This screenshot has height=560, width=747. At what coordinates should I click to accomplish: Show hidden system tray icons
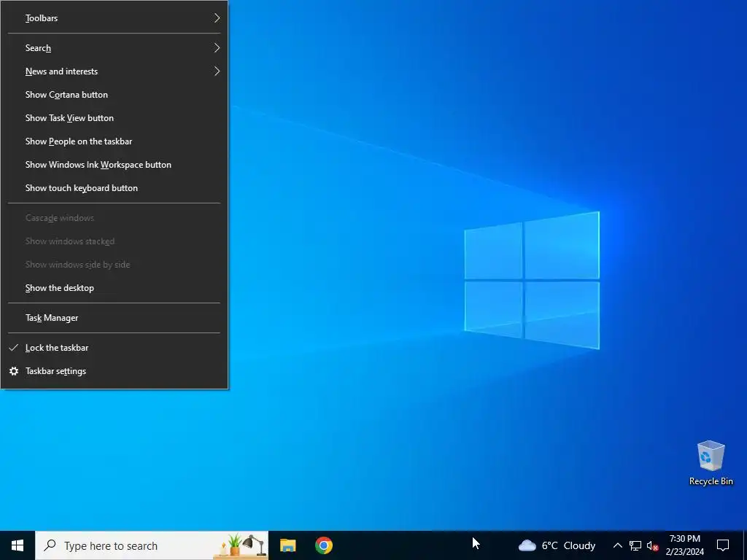click(x=617, y=545)
